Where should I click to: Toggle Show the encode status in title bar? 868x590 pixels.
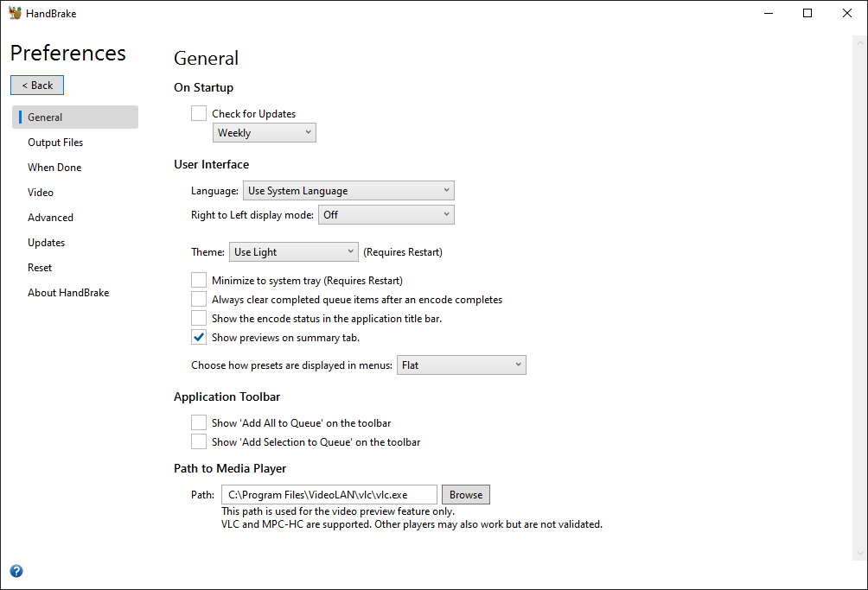tap(199, 318)
